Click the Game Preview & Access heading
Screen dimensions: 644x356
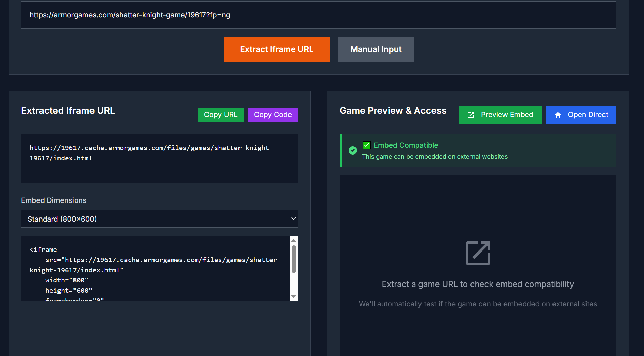pyautogui.click(x=393, y=111)
